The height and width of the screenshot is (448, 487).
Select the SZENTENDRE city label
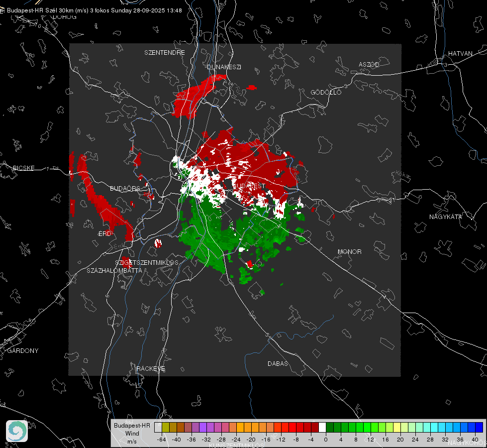(165, 53)
